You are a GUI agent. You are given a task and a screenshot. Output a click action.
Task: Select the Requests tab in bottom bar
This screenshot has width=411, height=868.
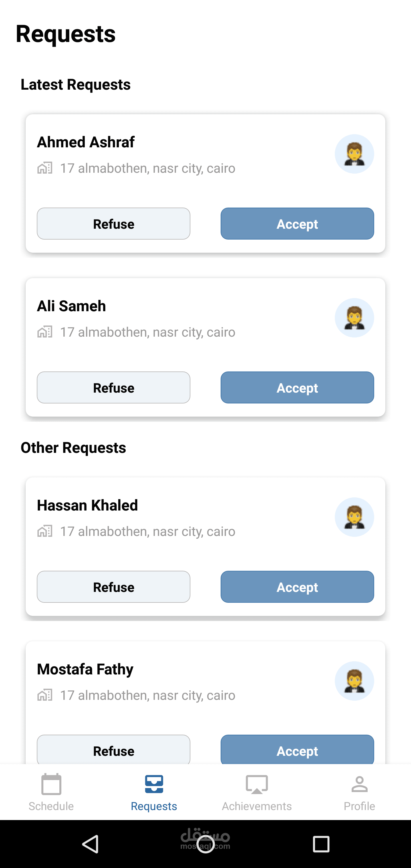pos(154,792)
